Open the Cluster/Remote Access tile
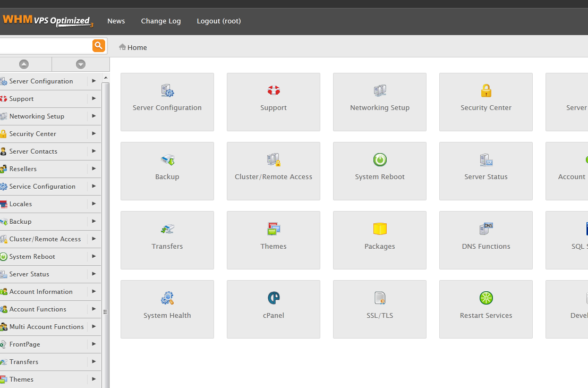Image resolution: width=588 pixels, height=388 pixels. (274, 171)
